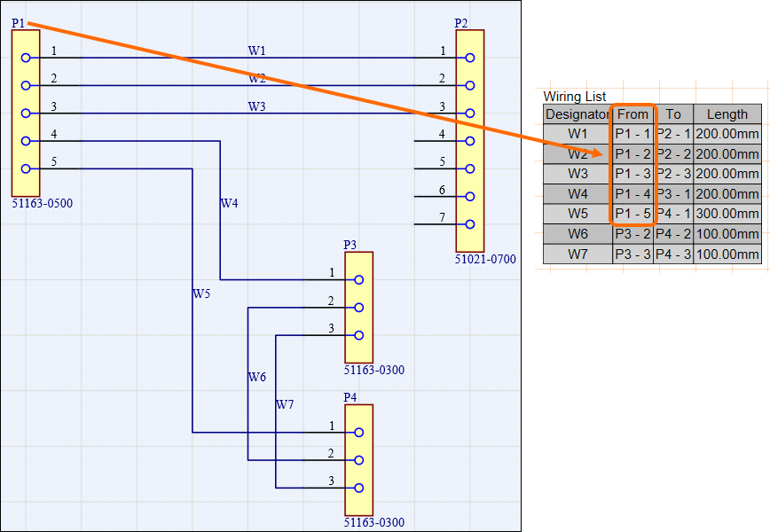The height and width of the screenshot is (532, 770).
Task: Click the 'P1 - 5' From cell
Action: 633,214
